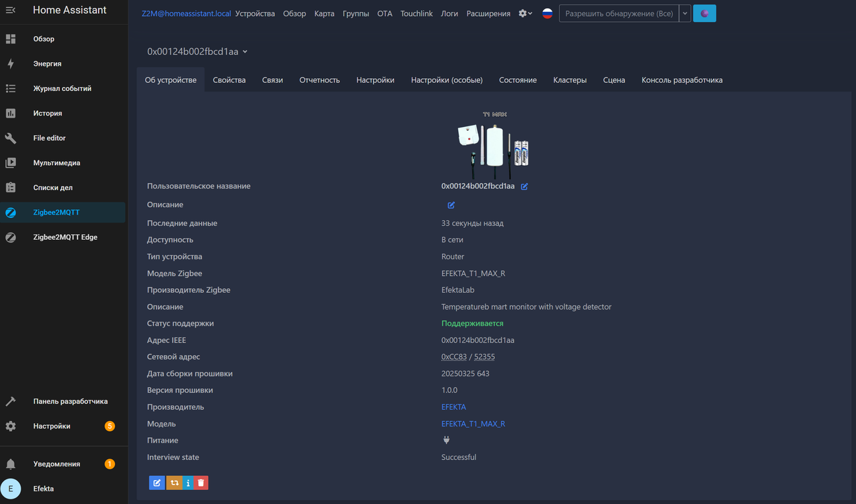Expand the permit join options arrow

click(x=685, y=13)
